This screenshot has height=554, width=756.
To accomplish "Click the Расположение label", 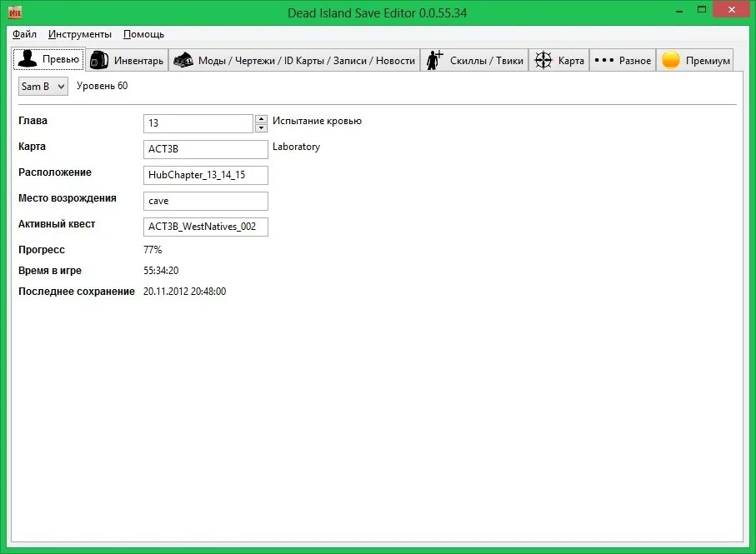I will click(54, 172).
